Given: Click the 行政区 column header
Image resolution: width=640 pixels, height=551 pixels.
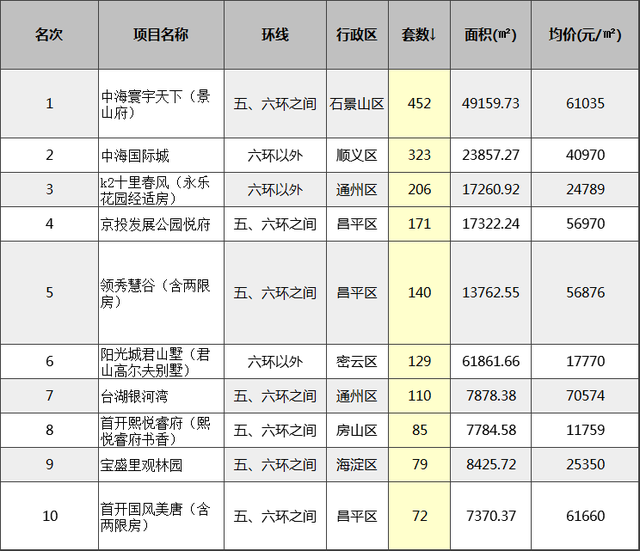Looking at the screenshot, I should pyautogui.click(x=357, y=35).
